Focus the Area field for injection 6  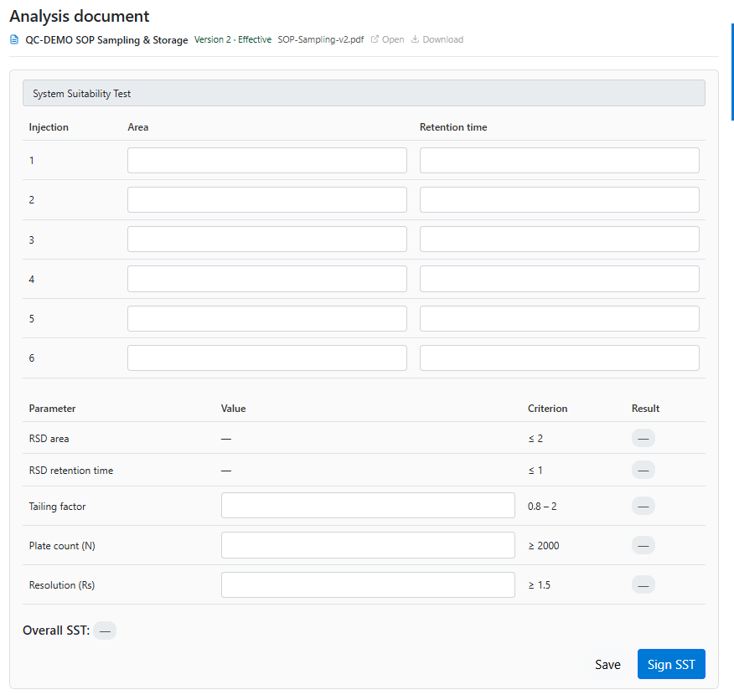click(267, 358)
